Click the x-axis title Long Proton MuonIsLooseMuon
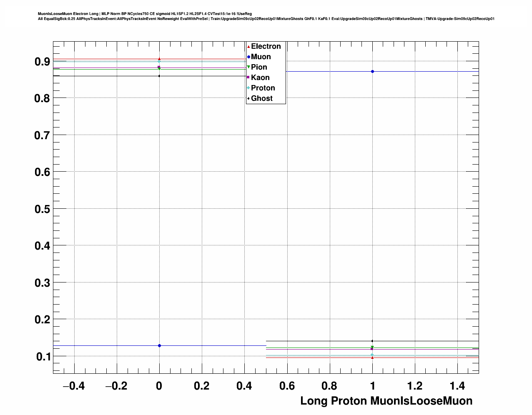Screen dimensions: 532x415 point(386,401)
